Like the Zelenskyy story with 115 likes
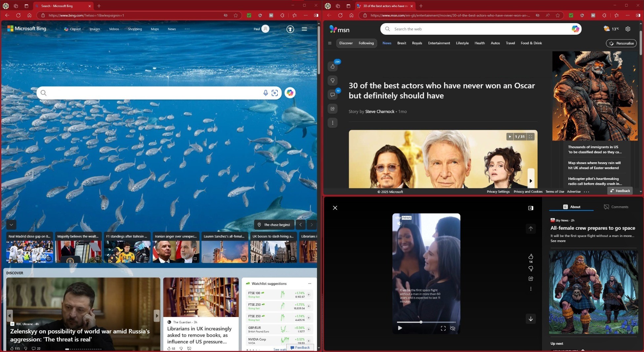This screenshot has width=644, height=352. point(12,348)
